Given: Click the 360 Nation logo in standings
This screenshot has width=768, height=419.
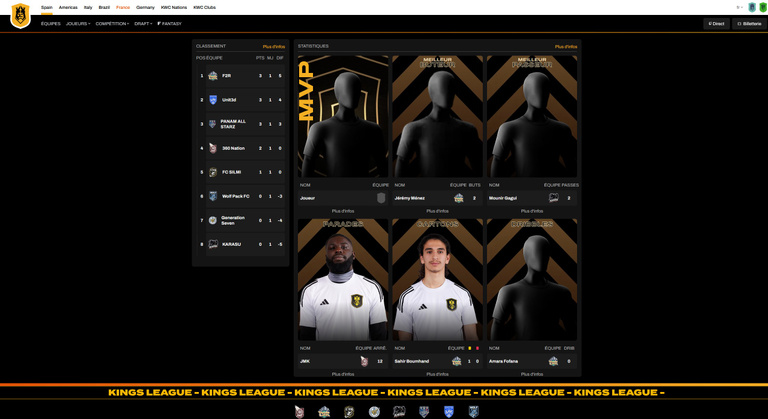Looking at the screenshot, I should [213, 148].
